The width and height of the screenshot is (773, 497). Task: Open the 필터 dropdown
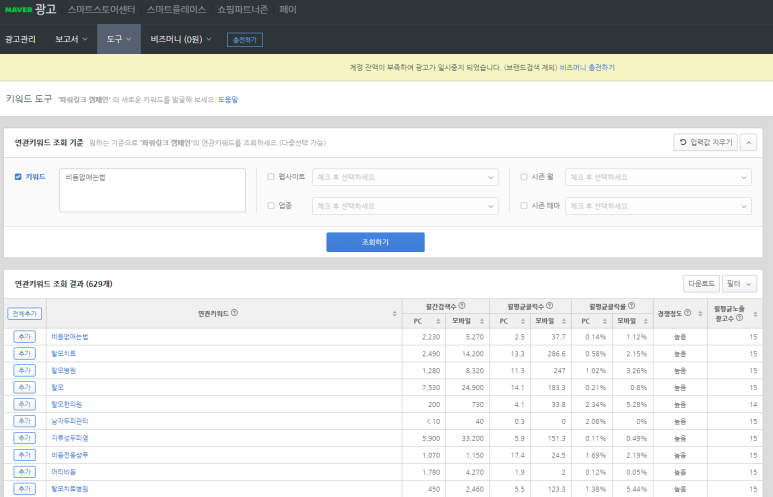click(739, 284)
